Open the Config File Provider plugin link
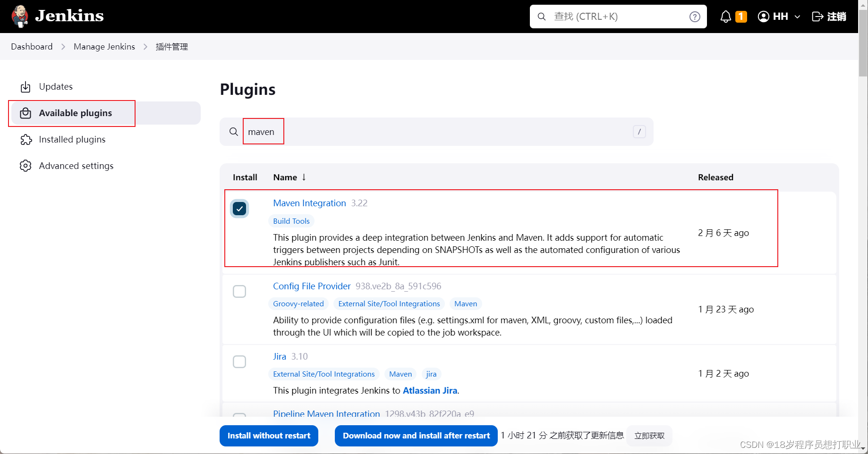868x454 pixels. (x=312, y=286)
